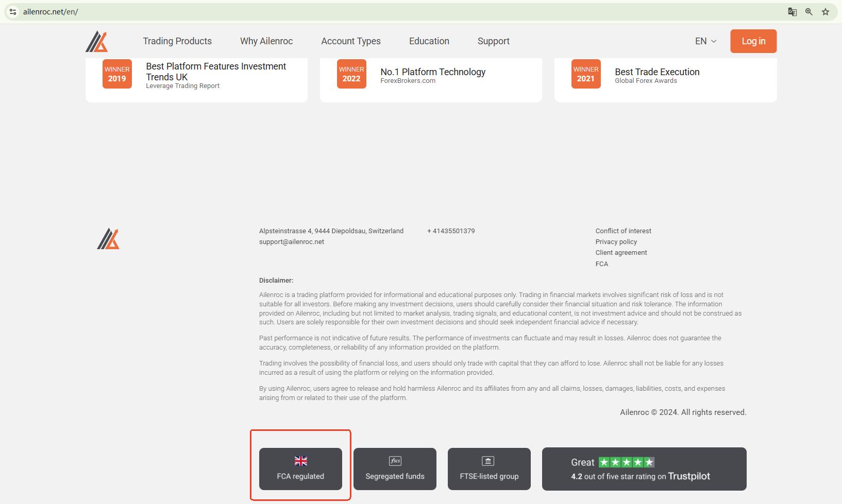Image resolution: width=842 pixels, height=504 pixels.
Task: Open the Privacy policy link
Action: coord(616,242)
